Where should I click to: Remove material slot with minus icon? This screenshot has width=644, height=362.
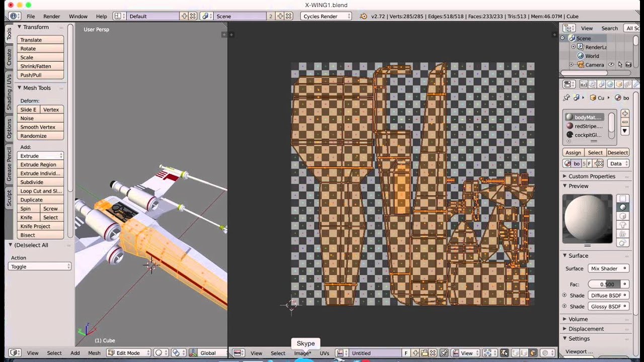[625, 122]
